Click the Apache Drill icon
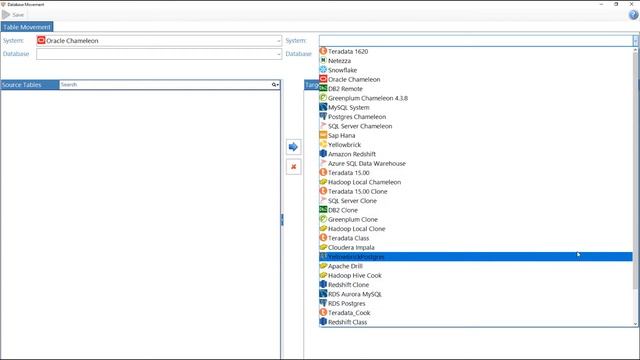 (x=323, y=266)
